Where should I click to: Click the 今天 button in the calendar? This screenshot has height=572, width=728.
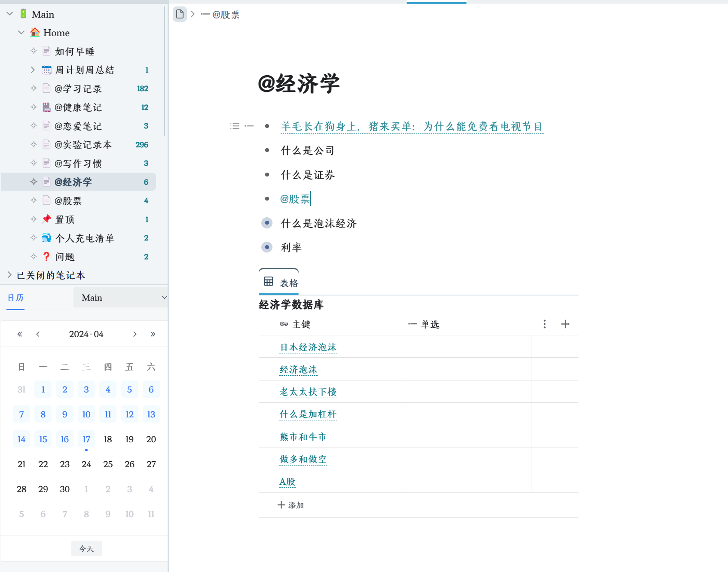86,548
